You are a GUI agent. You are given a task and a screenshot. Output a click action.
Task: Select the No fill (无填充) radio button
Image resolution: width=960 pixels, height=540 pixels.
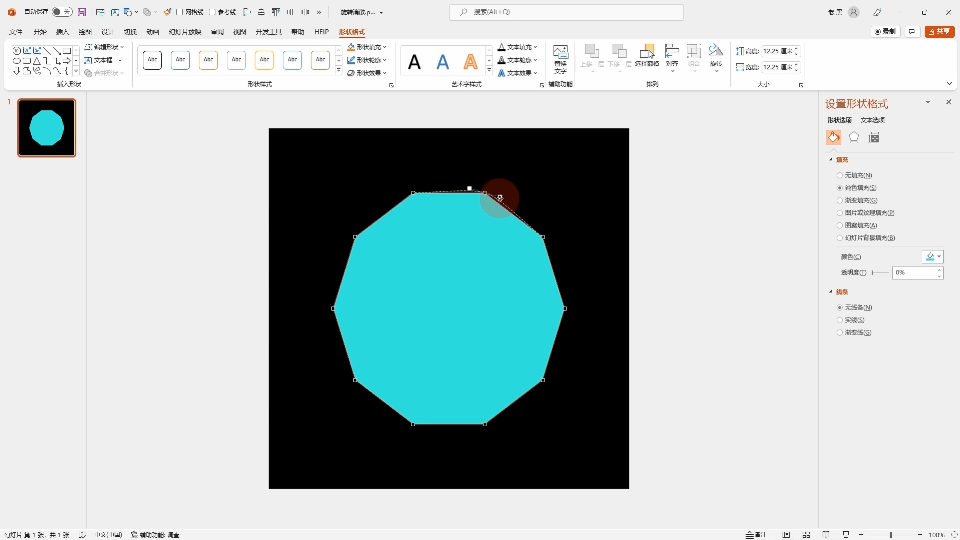[840, 175]
